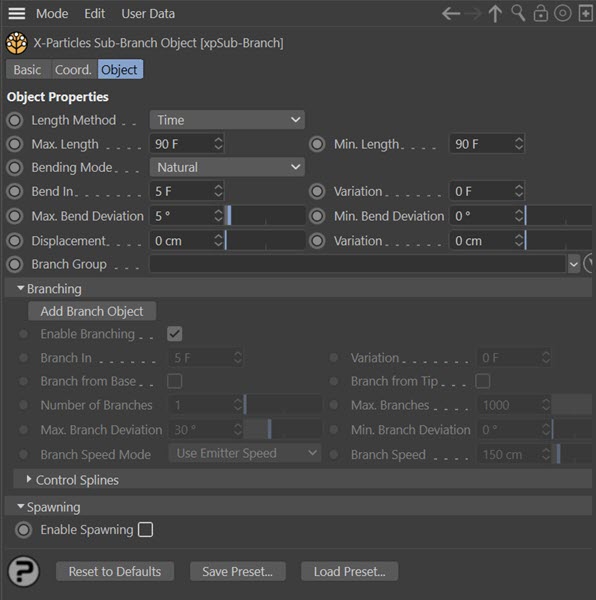Collapse the Spawning section

21,506
